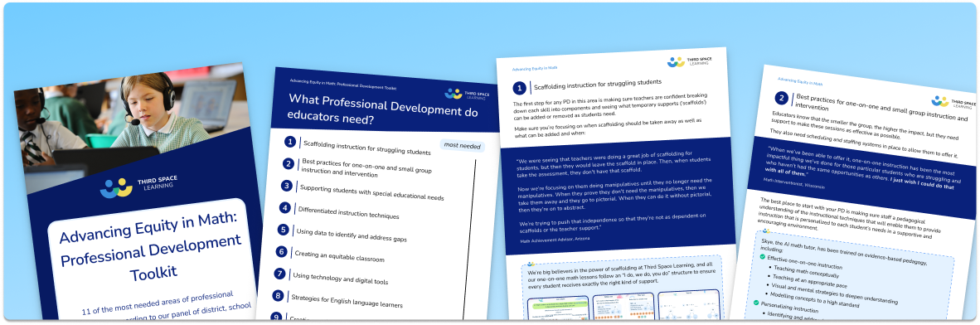Click the Third Space Learning logo on the list page
980x325 pixels.
click(466, 95)
